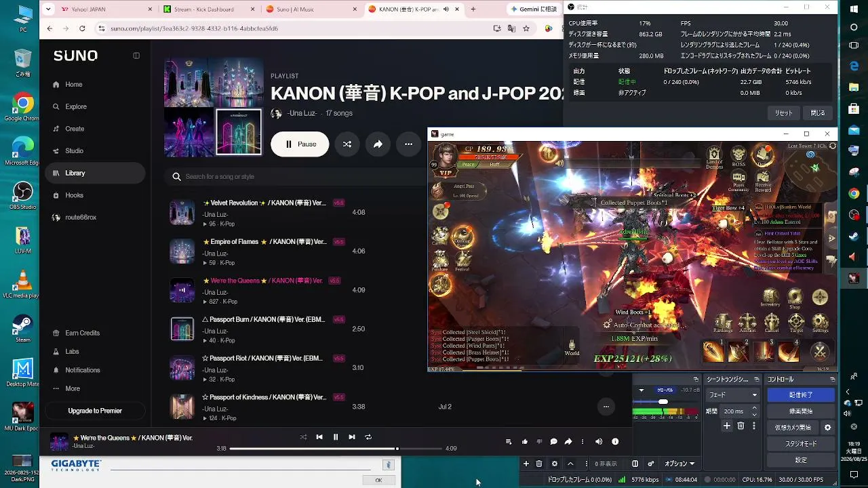Viewport: 868px width, 488px height.
Task: Open Studio from the Suno sidebar
Action: tap(95, 151)
